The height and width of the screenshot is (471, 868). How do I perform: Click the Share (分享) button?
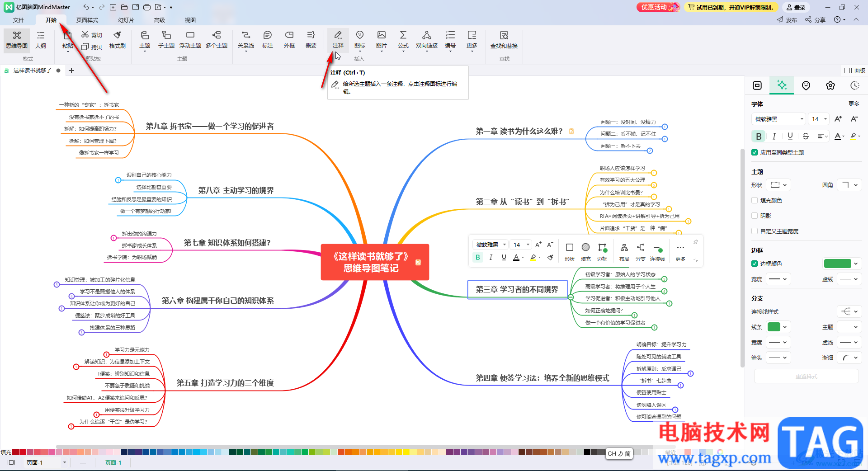coord(816,20)
